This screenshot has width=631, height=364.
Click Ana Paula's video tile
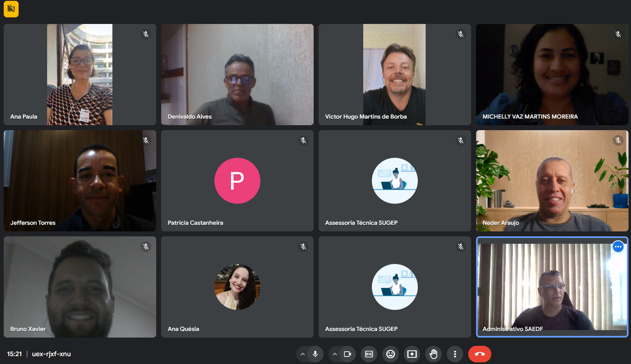click(80, 74)
